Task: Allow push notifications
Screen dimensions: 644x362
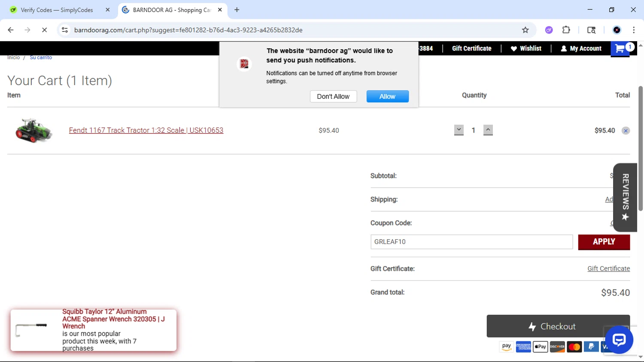Action: tap(387, 97)
